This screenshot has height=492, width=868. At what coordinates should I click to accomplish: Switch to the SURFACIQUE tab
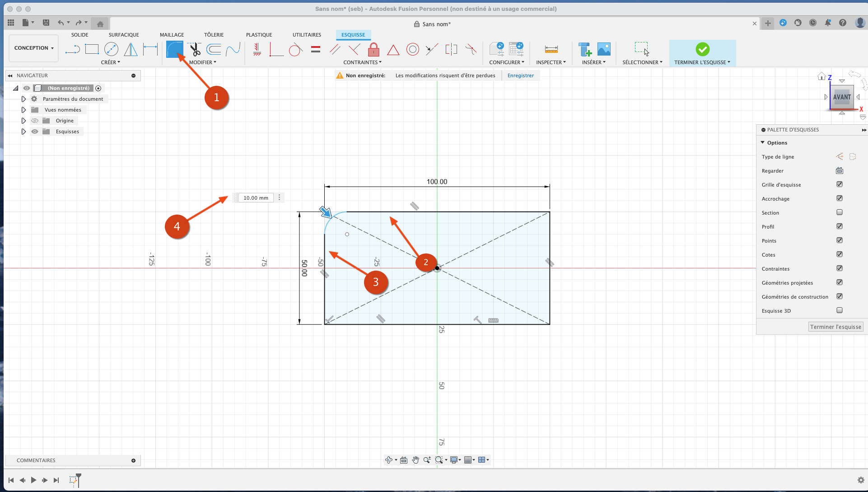click(124, 35)
